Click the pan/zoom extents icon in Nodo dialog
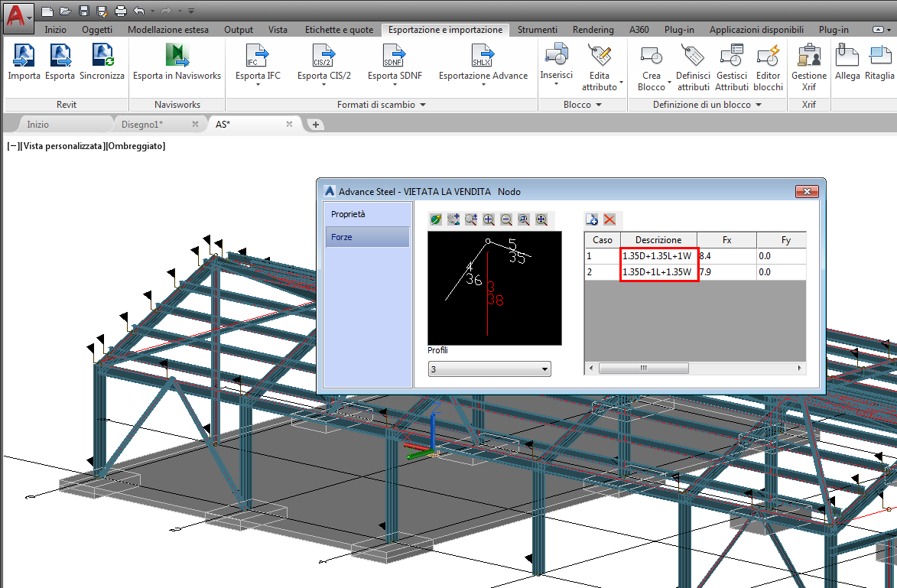This screenshot has height=588, width=897. 541,219
